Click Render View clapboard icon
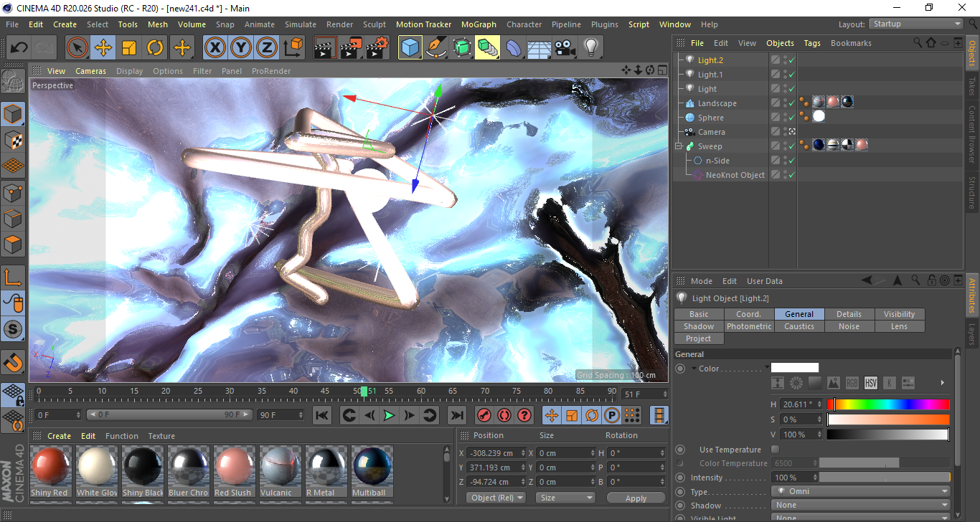This screenshot has height=522, width=980. point(326,48)
